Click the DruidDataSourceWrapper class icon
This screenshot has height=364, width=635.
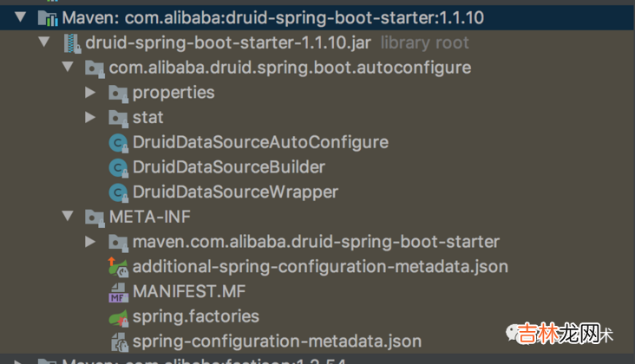[x=117, y=192]
